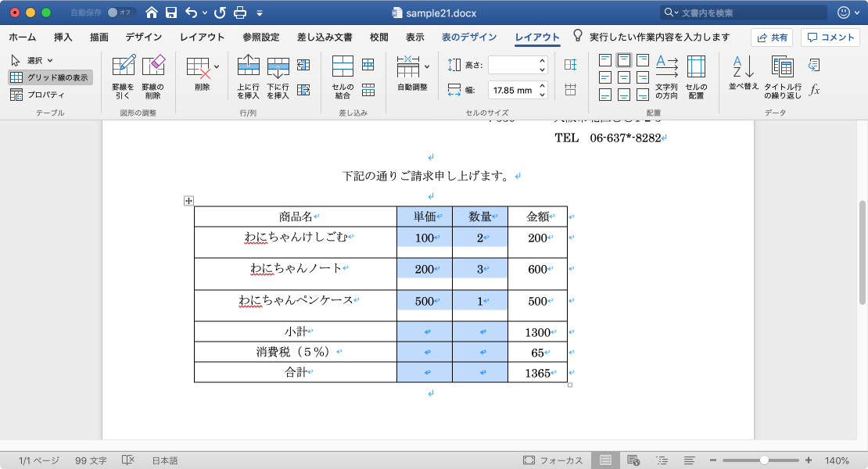Screen dimensions: 868x469
Task: Align cell text top right
Action: tap(643, 60)
